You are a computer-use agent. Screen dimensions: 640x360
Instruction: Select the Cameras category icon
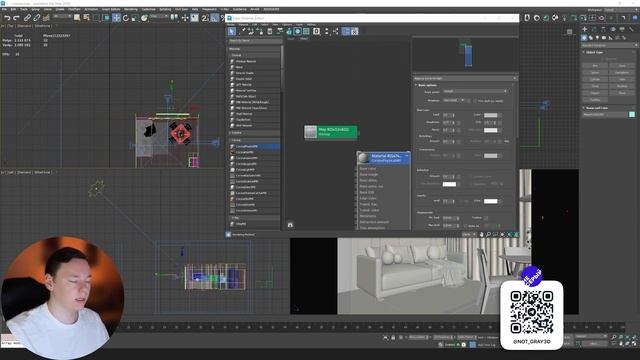pos(604,38)
